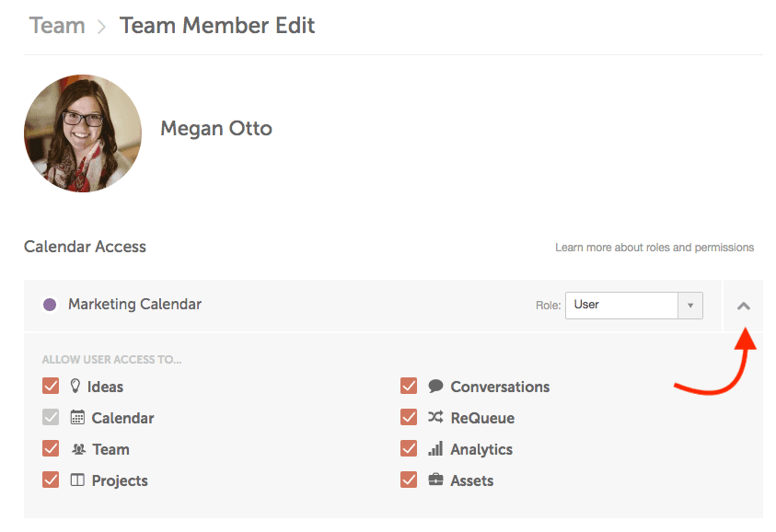Uncheck the Ideas access checkbox
The height and width of the screenshot is (532, 776).
point(51,387)
